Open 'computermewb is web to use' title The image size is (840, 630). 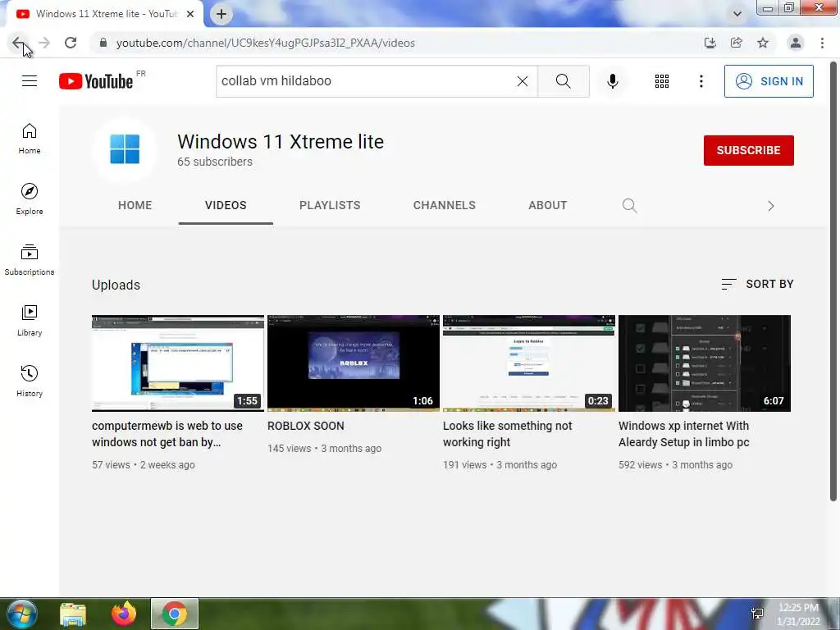pyautogui.click(x=167, y=434)
